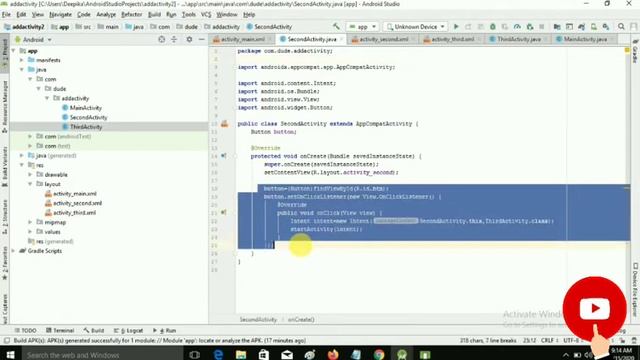Open the AVD Manager icon
This screenshot has height=360, width=640.
pyautogui.click(x=593, y=27)
